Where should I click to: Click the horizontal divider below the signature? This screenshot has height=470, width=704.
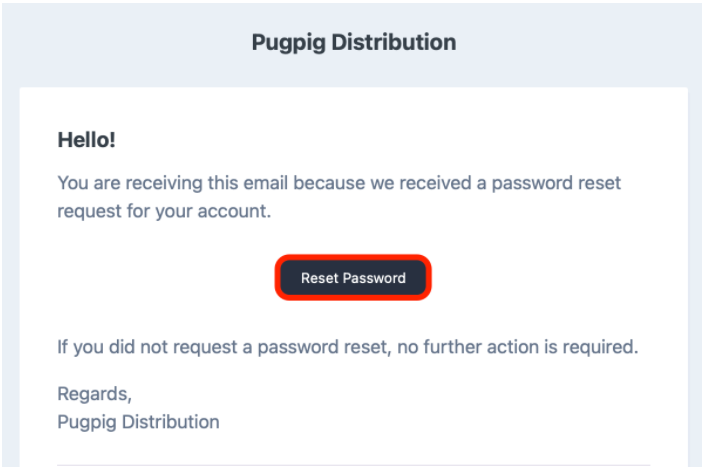(353, 465)
